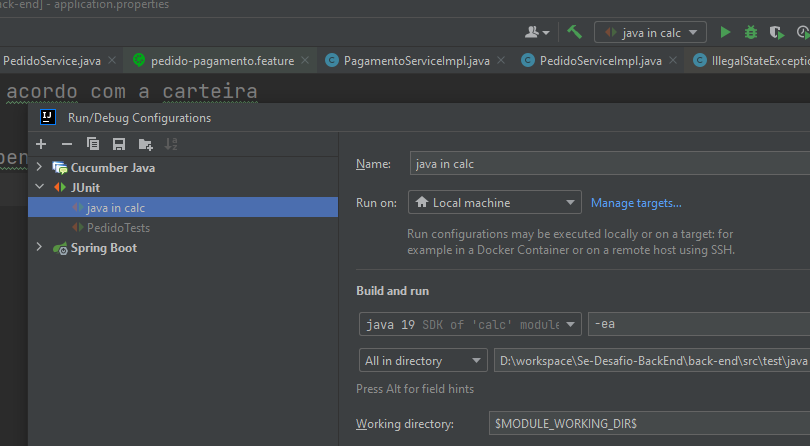Close the pedido-pagamento.feature tab
Screen dimensions: 810x446
pos(305,60)
